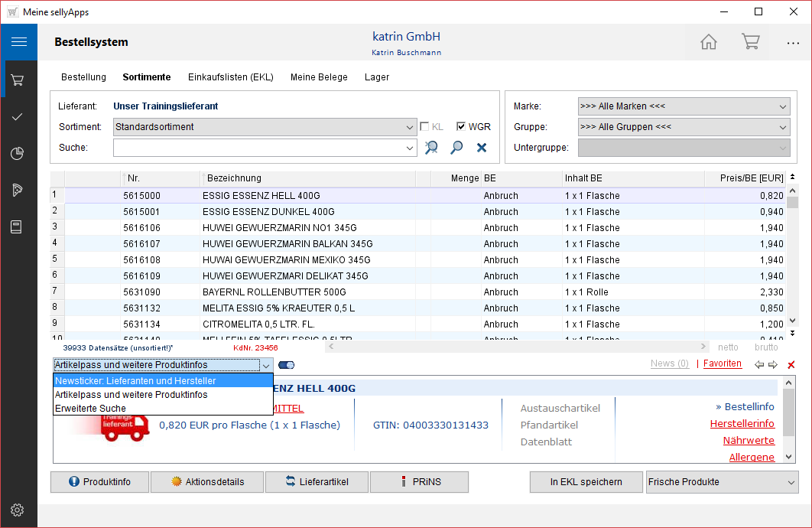Switch to Einkaufslisten (EKL) tab
Viewport: 812px width, 528px height.
tap(230, 77)
